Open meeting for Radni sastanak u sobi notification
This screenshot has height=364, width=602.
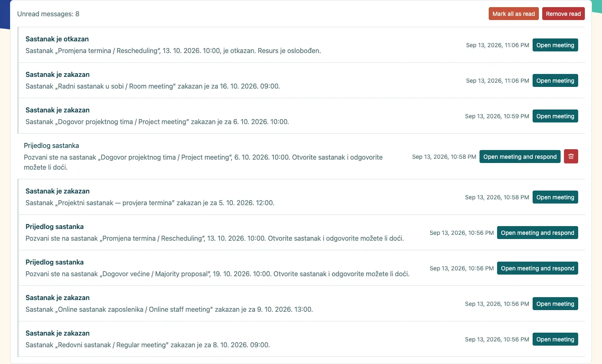[x=555, y=81]
